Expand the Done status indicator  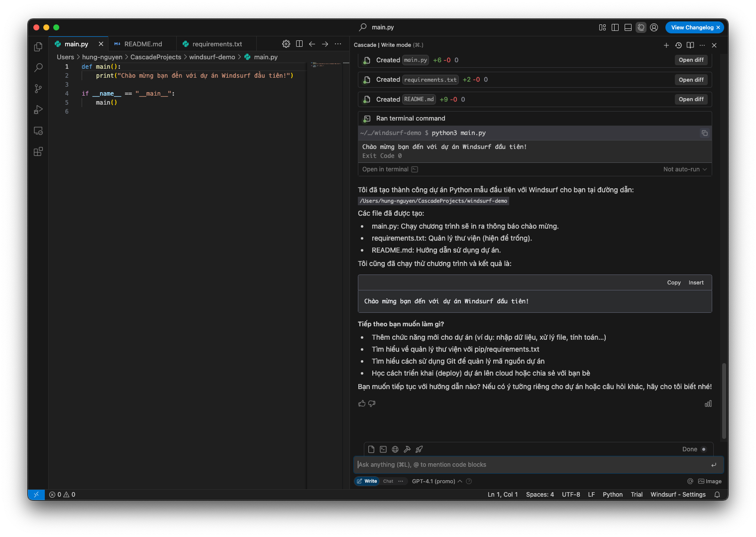click(694, 449)
